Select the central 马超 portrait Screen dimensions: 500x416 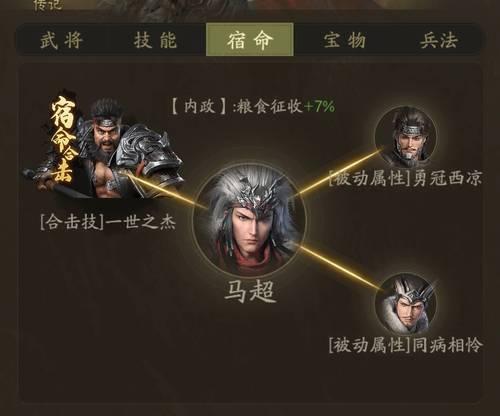point(250,219)
